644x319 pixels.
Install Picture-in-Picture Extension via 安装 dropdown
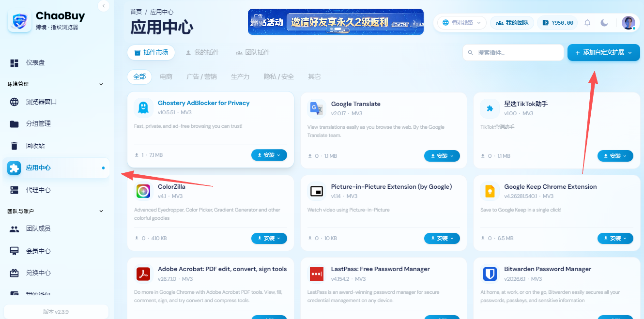(442, 238)
